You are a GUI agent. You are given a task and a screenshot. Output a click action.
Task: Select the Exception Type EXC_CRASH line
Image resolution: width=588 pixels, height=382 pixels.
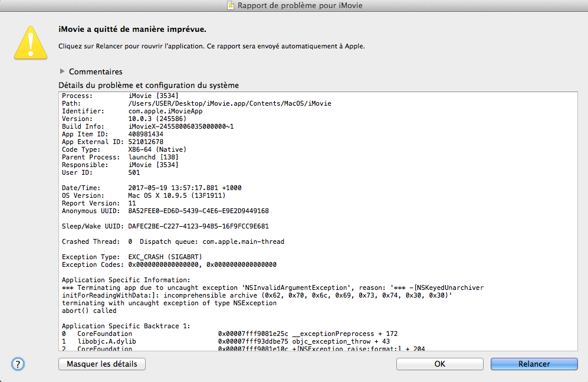coord(132,257)
